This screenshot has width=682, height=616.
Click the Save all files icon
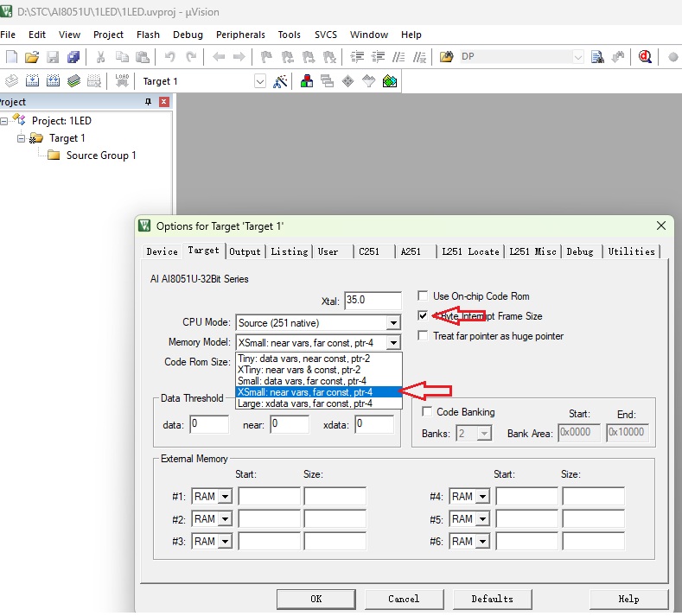pos(73,57)
